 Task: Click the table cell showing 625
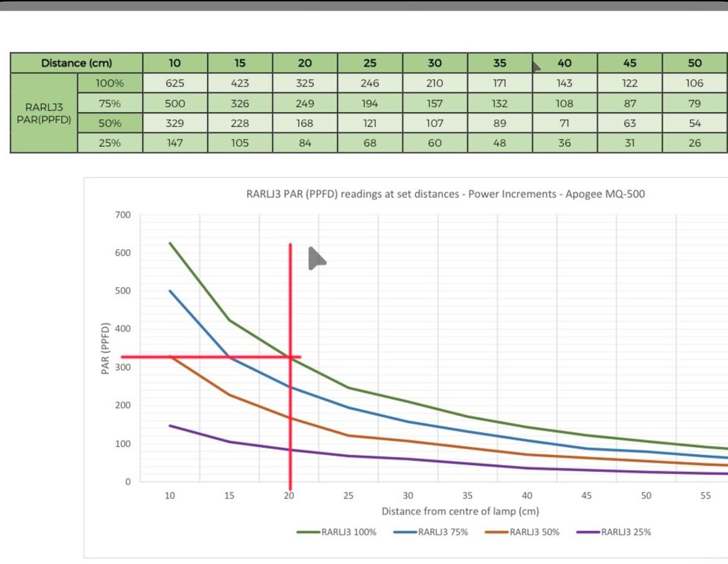click(x=175, y=83)
